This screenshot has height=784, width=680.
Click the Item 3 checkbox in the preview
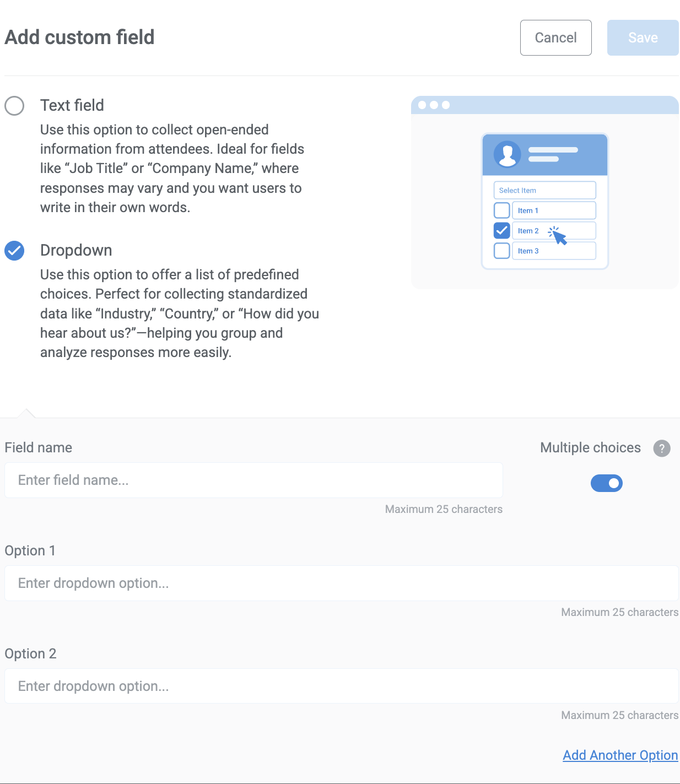pos(501,251)
